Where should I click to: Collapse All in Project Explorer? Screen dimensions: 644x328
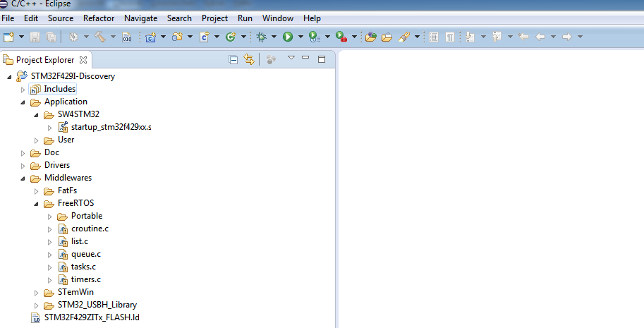click(x=233, y=60)
